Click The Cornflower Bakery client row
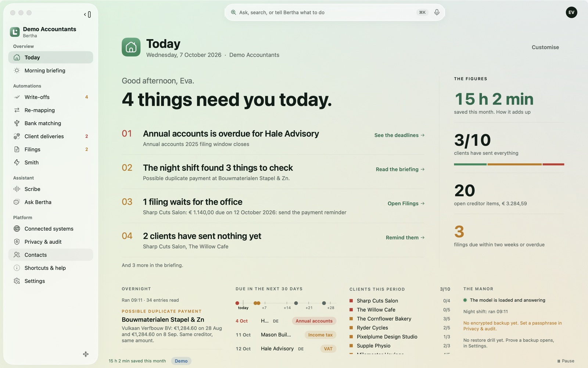The width and height of the screenshot is (588, 368). [x=400, y=319]
